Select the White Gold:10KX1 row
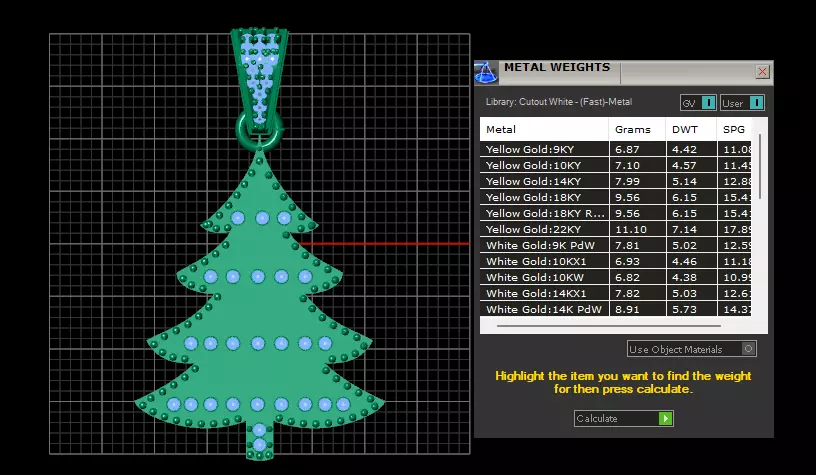This screenshot has height=475, width=816. click(x=615, y=261)
